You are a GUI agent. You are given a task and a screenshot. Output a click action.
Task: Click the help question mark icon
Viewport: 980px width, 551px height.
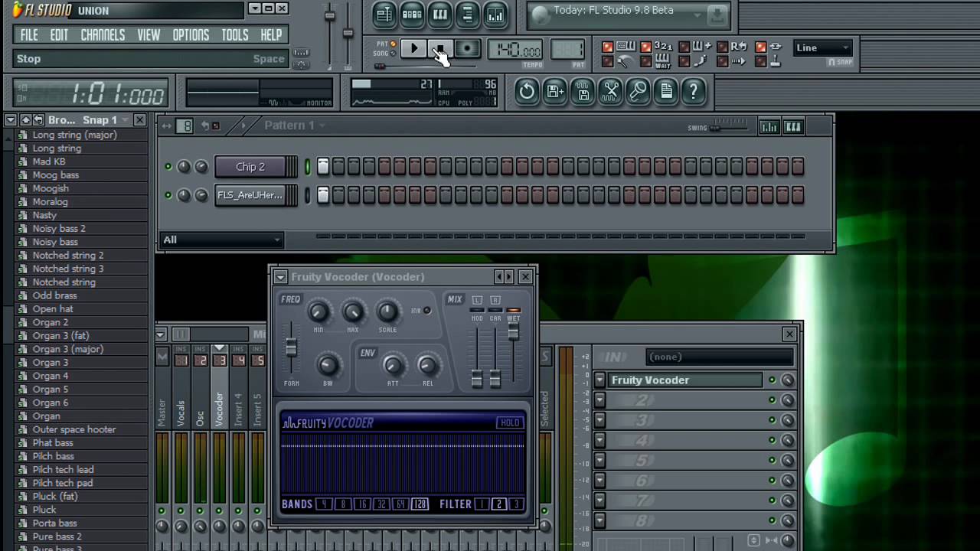pos(693,92)
